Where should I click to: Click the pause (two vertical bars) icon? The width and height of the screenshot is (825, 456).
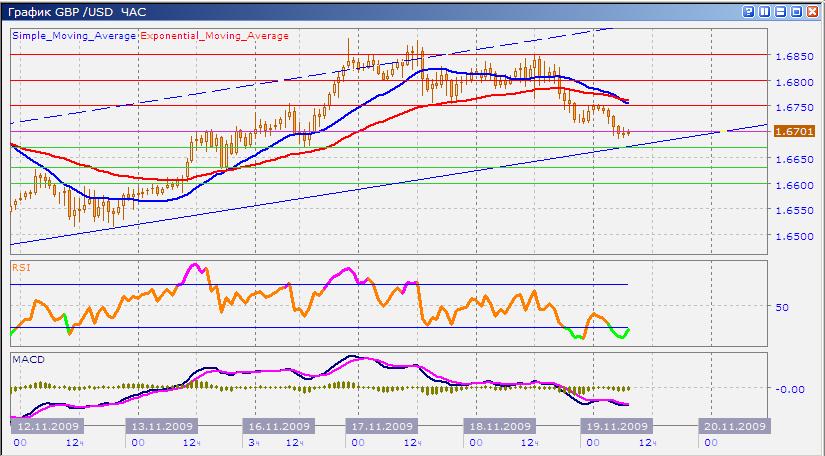764,10
